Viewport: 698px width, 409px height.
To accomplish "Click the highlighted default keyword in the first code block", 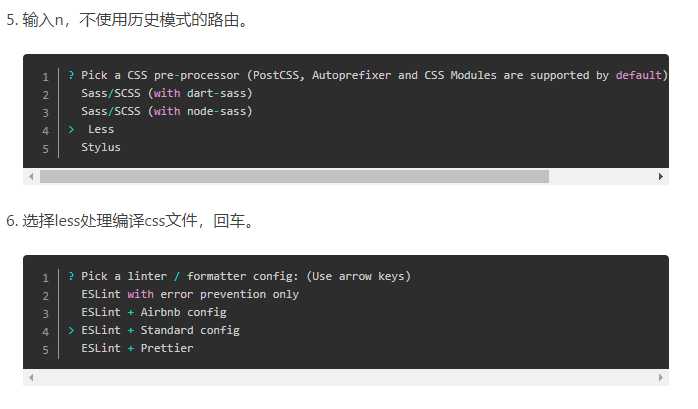I will (639, 75).
